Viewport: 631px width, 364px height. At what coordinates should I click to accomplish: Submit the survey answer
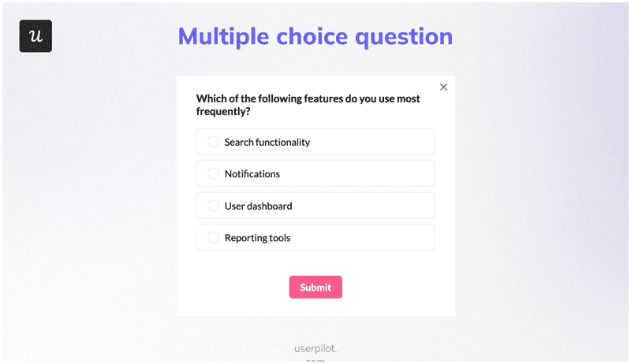tap(315, 288)
